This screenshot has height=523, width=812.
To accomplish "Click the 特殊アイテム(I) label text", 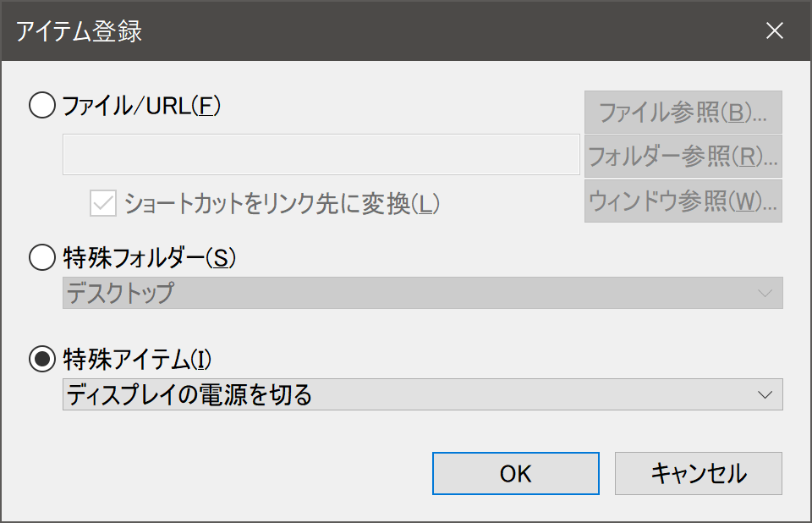I will [x=136, y=360].
